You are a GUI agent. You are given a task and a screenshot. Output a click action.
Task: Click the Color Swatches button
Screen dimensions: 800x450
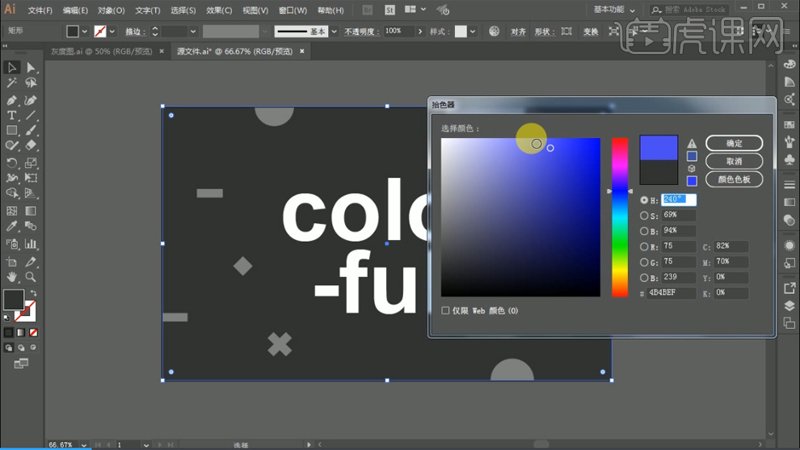pos(734,179)
